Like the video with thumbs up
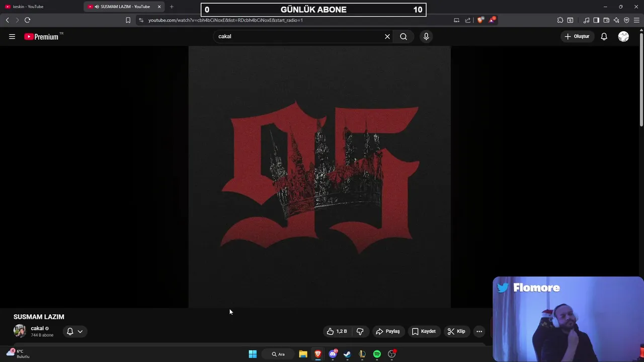The image size is (644, 362). 337,331
